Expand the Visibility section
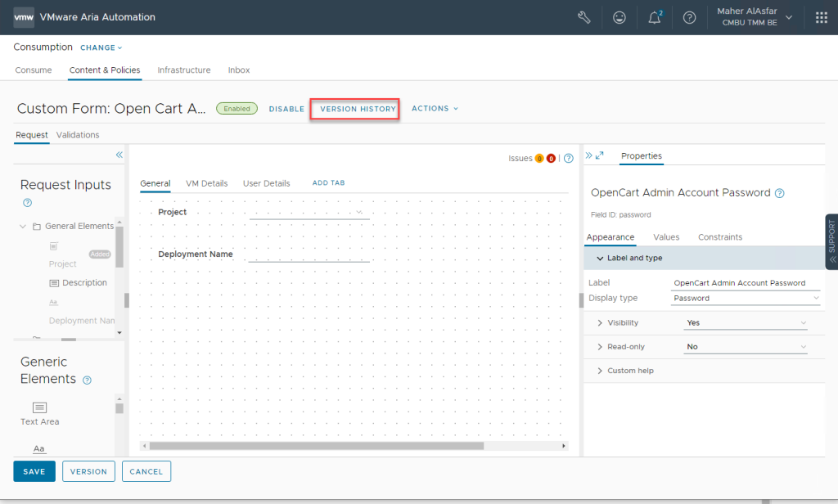The image size is (838, 504). 600,323
